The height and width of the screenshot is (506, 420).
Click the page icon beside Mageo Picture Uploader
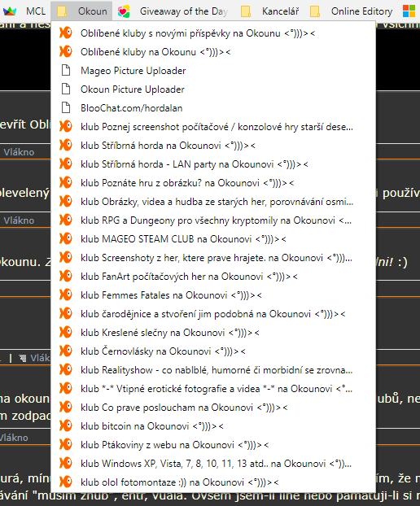pos(66,70)
